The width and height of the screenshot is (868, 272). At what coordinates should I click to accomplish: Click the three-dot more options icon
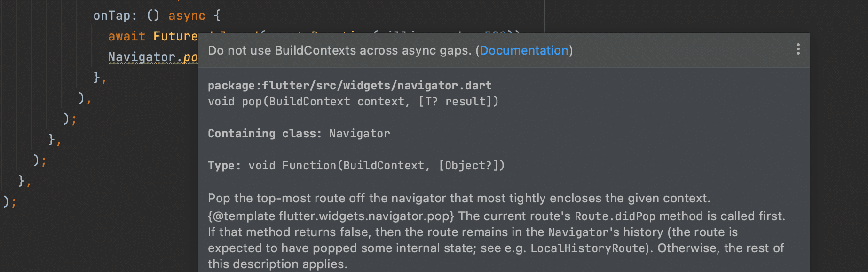[798, 49]
